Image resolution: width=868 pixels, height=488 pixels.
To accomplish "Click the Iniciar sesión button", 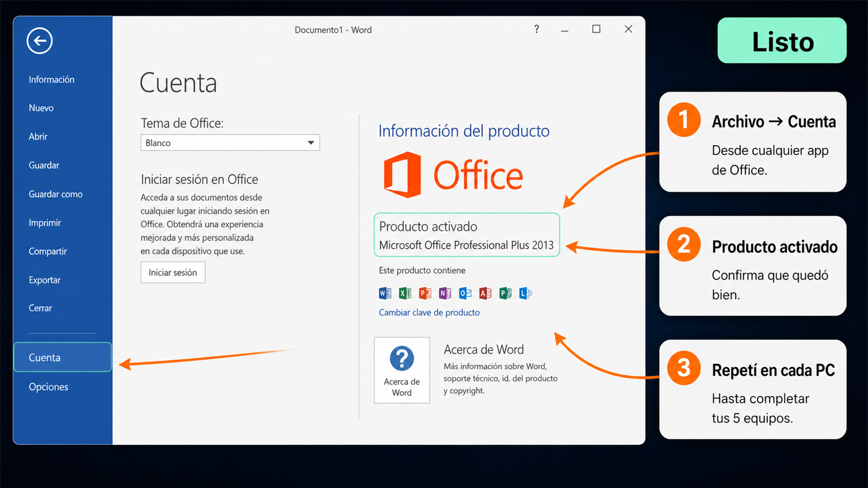I will tap(173, 272).
